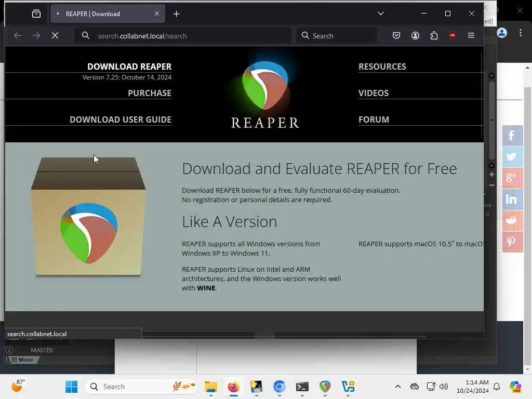Share page on Twitter

512,157
